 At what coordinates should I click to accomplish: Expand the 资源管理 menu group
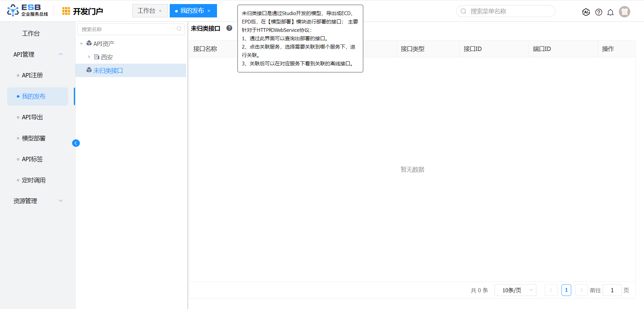point(61,201)
